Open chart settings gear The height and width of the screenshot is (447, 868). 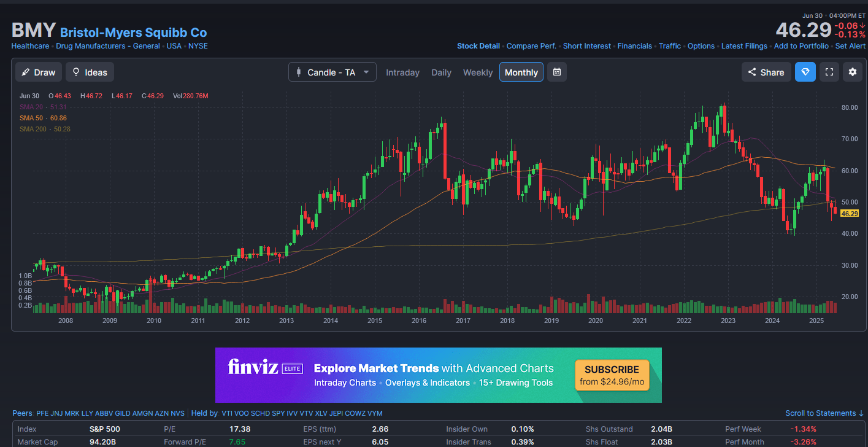pyautogui.click(x=853, y=72)
